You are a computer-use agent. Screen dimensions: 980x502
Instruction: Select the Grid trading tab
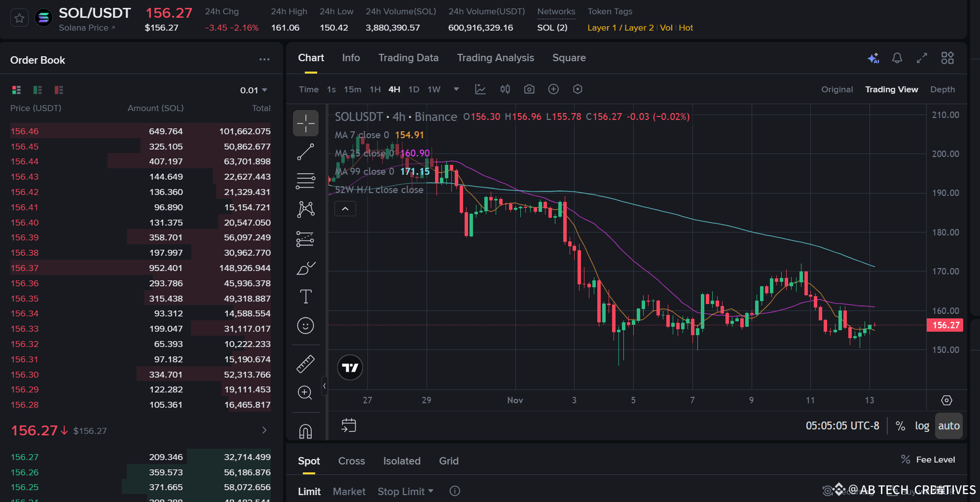(449, 461)
